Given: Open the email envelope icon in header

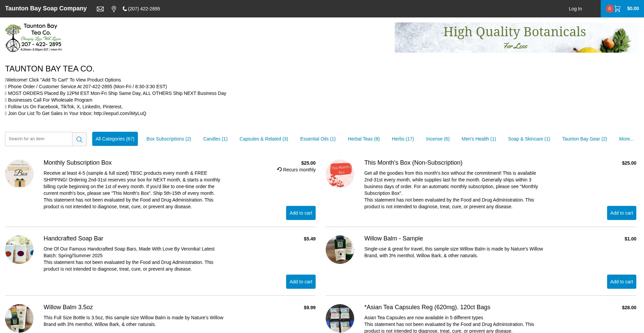Looking at the screenshot, I should 100,9.
